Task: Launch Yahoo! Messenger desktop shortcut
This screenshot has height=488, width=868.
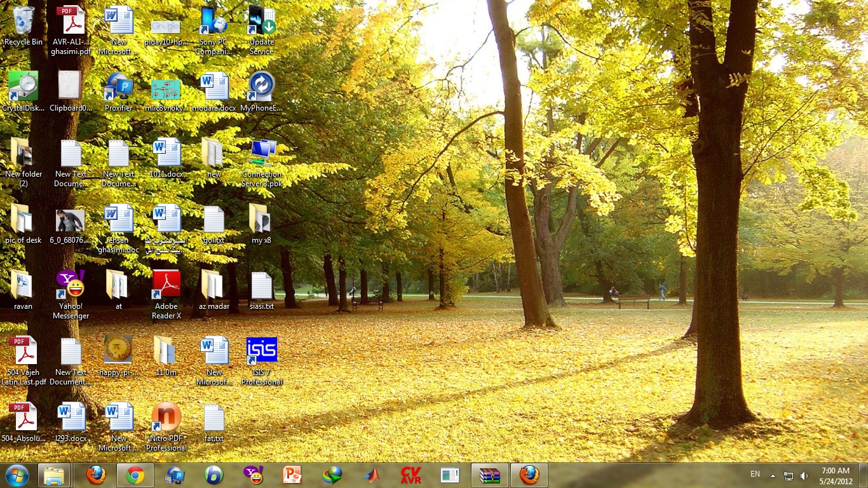Action: coord(71,294)
